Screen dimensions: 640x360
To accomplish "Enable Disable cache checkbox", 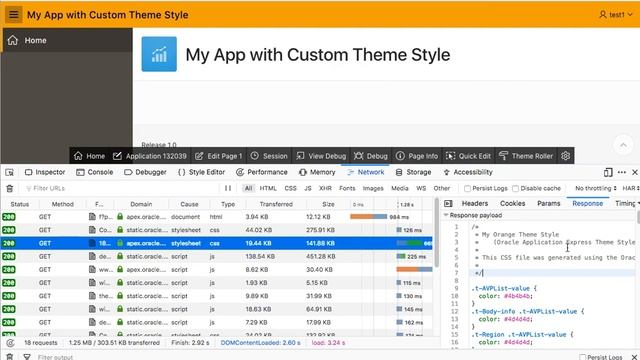I will pos(516,189).
